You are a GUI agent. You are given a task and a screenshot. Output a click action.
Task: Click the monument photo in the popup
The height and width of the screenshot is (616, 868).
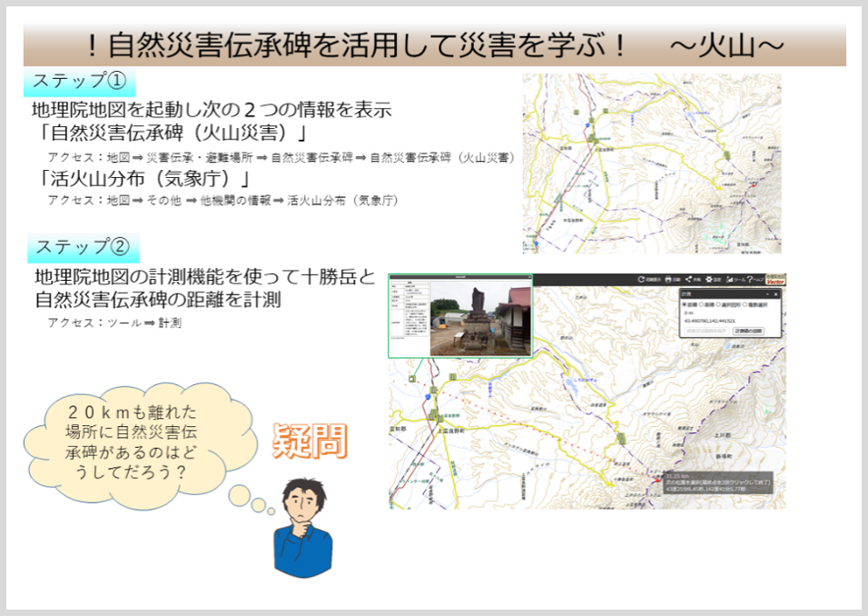[480, 318]
